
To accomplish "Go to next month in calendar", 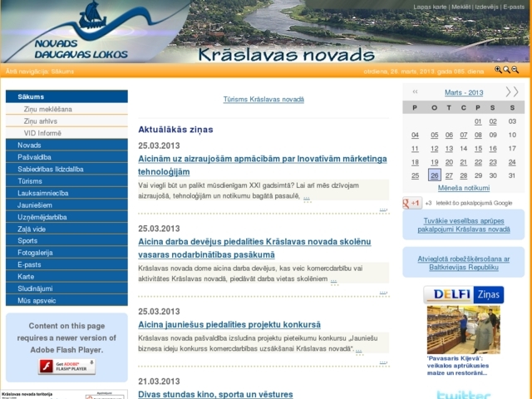I will click(512, 92).
